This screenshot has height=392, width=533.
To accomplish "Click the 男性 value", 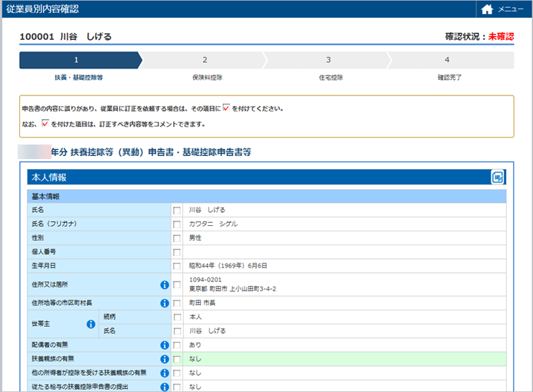I will pyautogui.click(x=195, y=238).
